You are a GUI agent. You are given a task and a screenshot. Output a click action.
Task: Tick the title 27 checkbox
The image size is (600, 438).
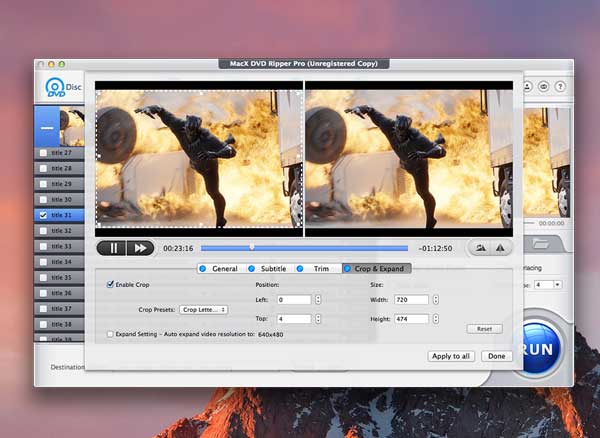(43, 153)
